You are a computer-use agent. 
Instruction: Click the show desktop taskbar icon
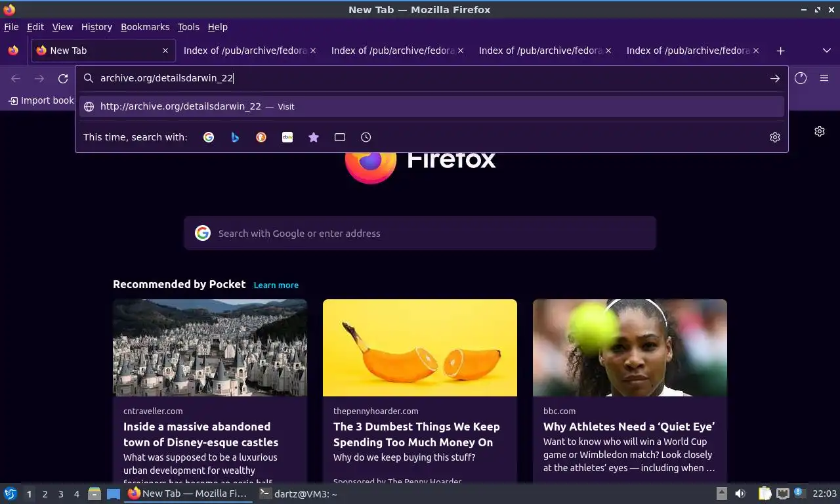(114, 493)
